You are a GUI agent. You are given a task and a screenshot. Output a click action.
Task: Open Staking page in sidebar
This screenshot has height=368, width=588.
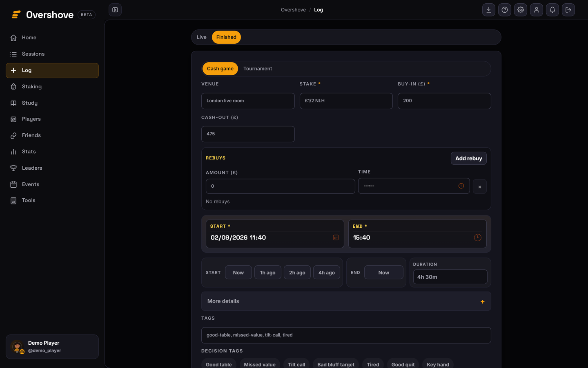coord(52,87)
